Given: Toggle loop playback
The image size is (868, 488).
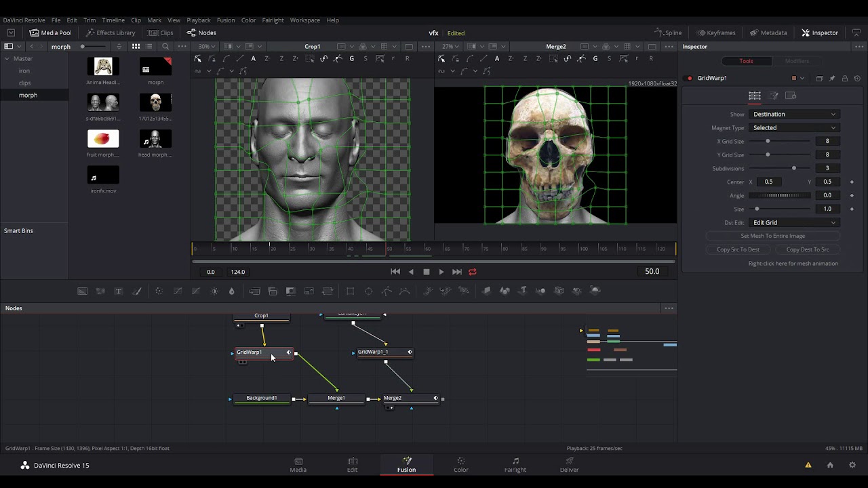Looking at the screenshot, I should 473,272.
